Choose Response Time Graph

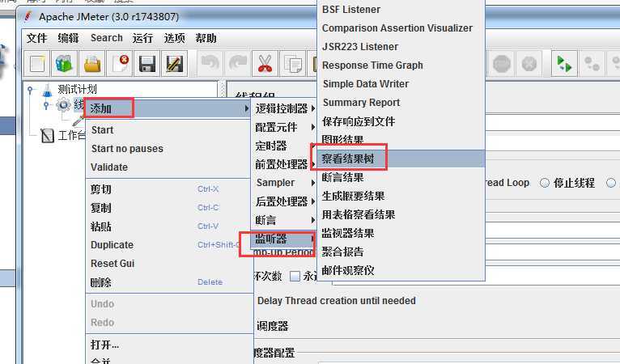[x=401, y=66]
